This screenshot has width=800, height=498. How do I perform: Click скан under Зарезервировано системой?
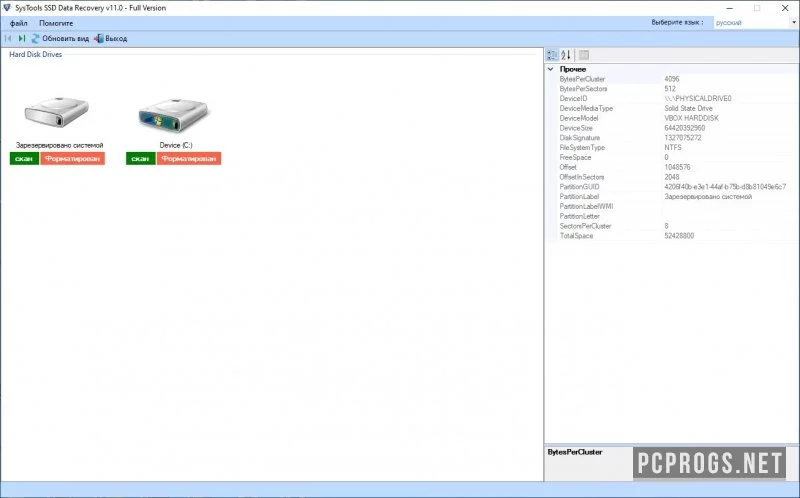click(24, 159)
